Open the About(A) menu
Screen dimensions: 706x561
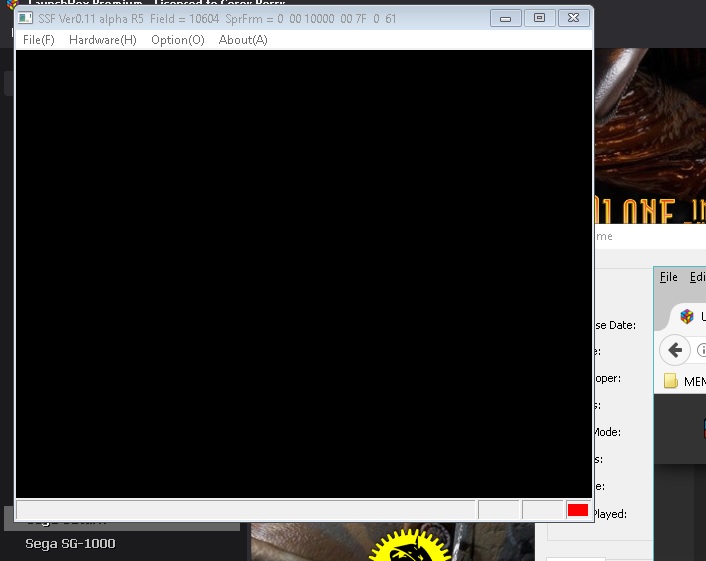click(243, 40)
